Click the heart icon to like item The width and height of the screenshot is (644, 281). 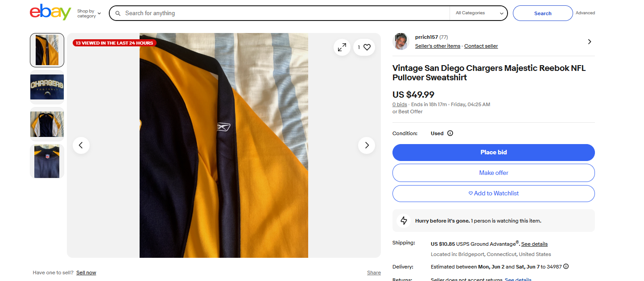click(x=367, y=47)
